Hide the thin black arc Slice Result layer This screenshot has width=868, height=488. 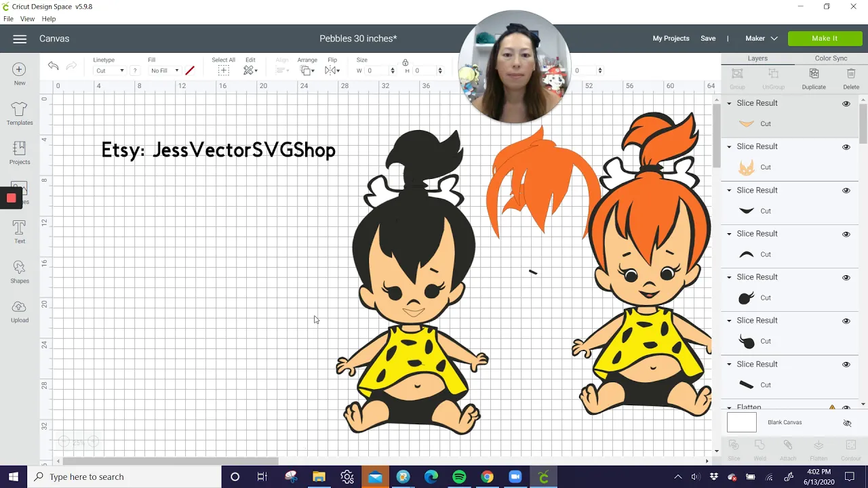(846, 234)
